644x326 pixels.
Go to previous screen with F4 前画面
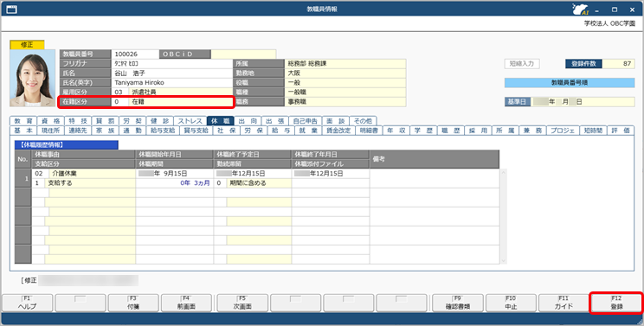pyautogui.click(x=186, y=303)
